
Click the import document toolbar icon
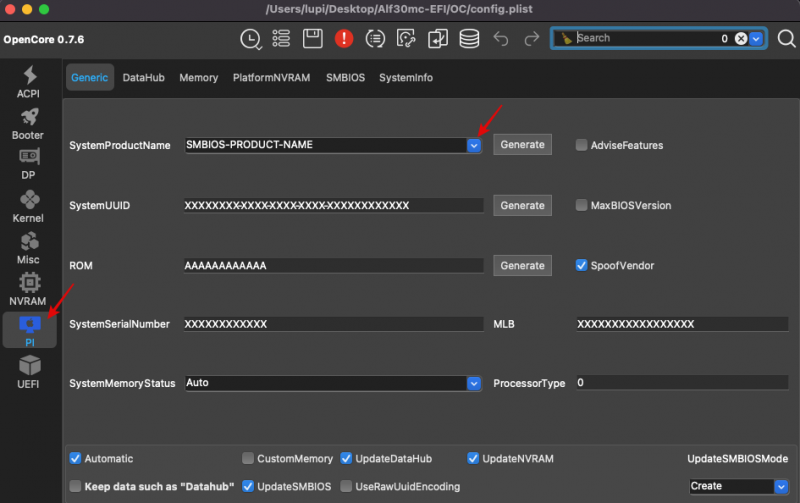(x=438, y=39)
